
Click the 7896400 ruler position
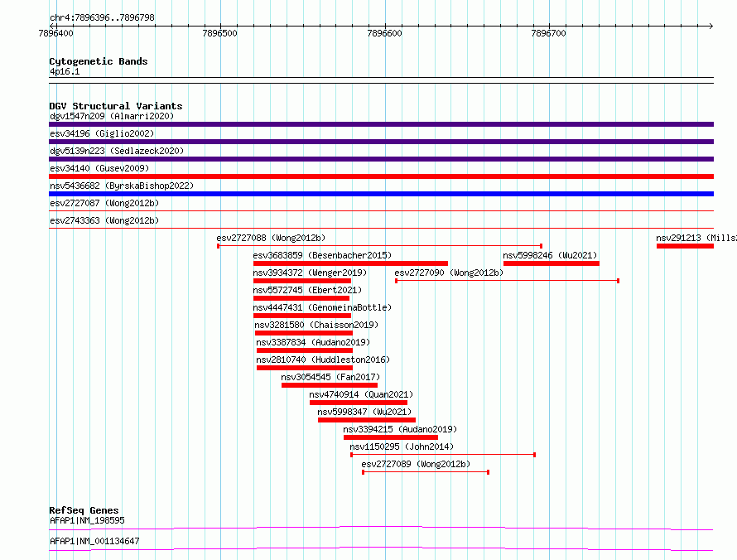(x=56, y=33)
